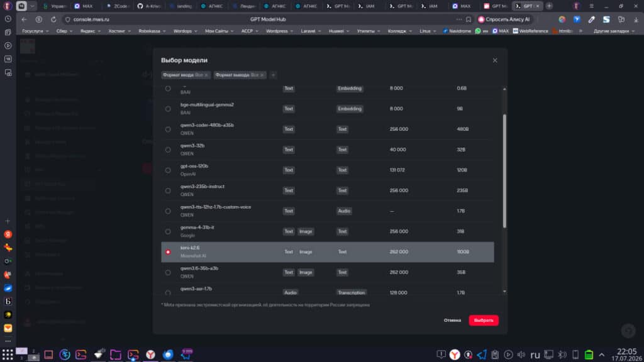The height and width of the screenshot is (362, 644).
Task: Open the clock showing 22:05
Action: coord(627,351)
